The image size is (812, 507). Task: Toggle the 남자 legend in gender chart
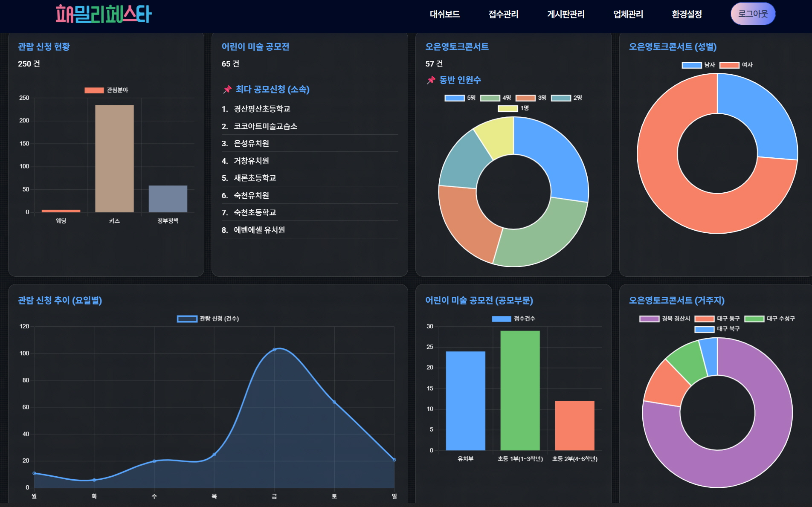[x=692, y=65]
